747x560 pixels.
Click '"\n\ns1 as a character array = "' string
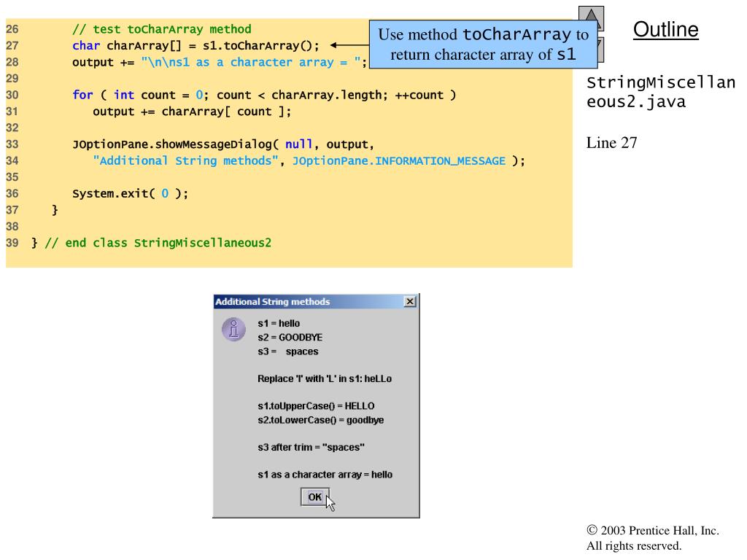251,63
